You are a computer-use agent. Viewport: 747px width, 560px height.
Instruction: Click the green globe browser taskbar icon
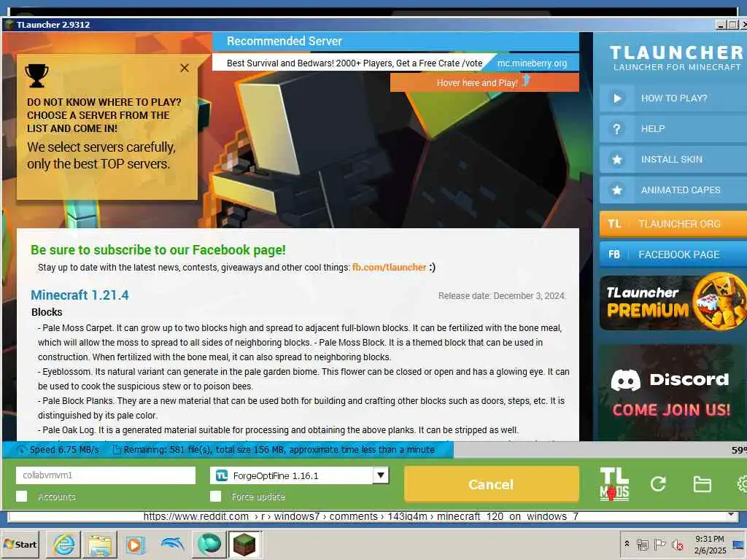[209, 544]
